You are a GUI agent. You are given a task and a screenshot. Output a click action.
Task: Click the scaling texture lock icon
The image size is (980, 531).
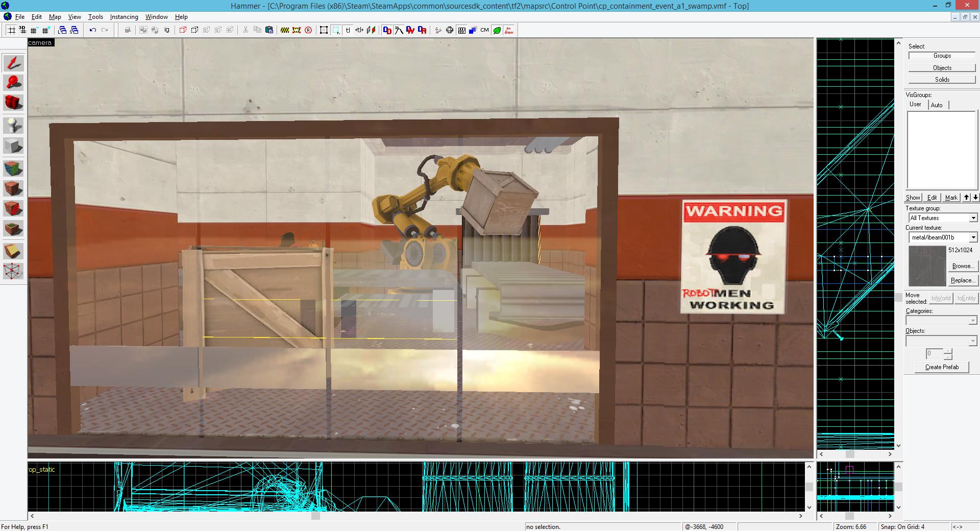tap(359, 30)
